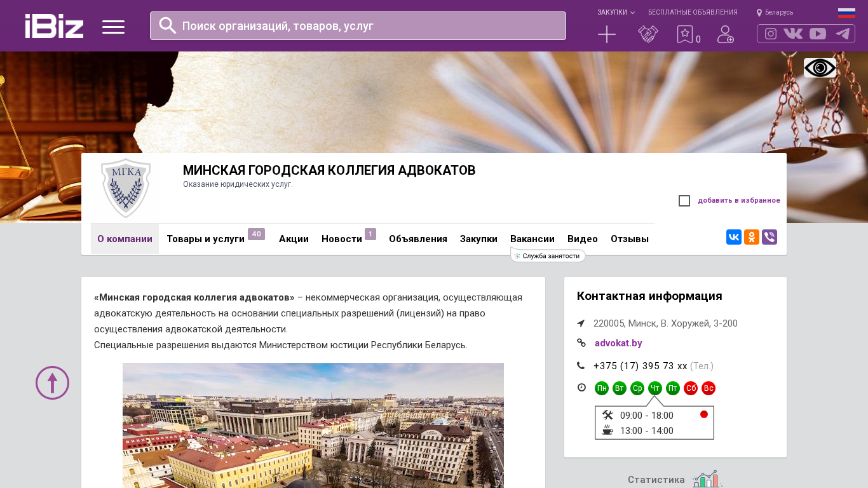Select Monday (Пн) in working hours
Viewport: 868px width, 488px height.
602,388
